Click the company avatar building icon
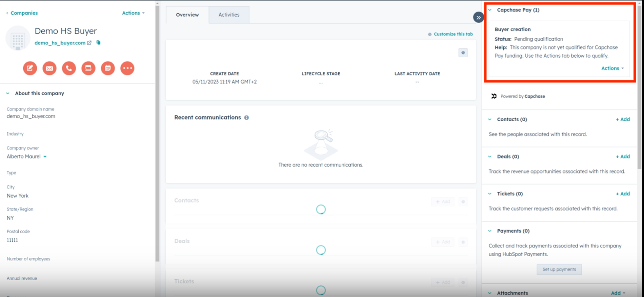This screenshot has height=297, width=644. pos(18,38)
